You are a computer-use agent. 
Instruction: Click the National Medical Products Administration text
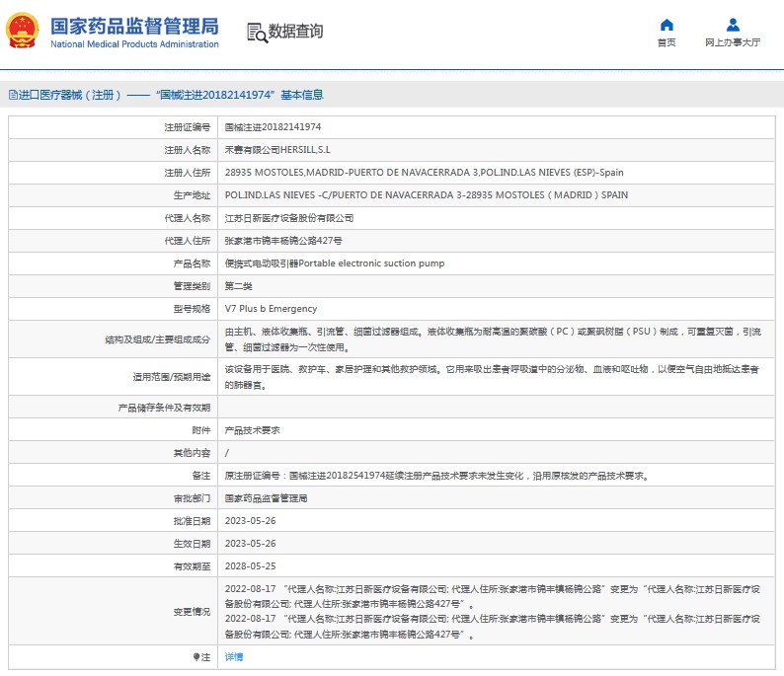click(134, 44)
